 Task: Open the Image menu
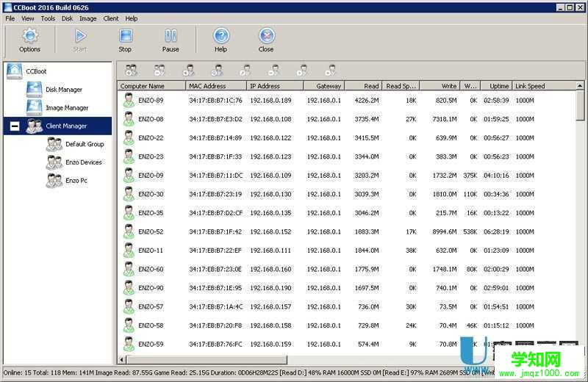coord(87,18)
